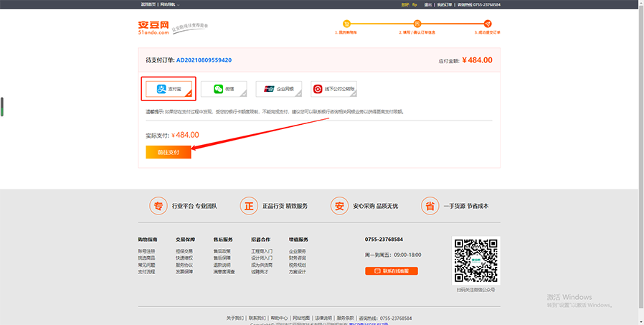Click the 购物指南 footer heading
Viewport: 644px width, 325px height.
click(x=148, y=239)
